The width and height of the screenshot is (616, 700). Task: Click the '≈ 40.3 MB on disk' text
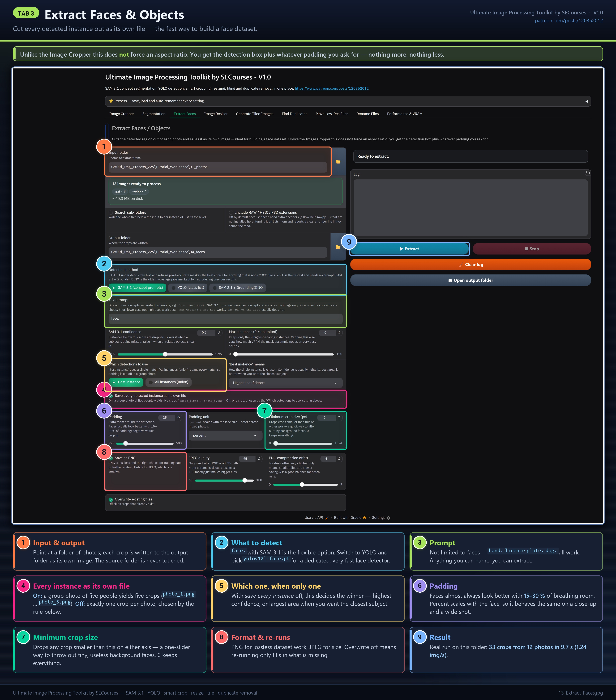coord(128,199)
